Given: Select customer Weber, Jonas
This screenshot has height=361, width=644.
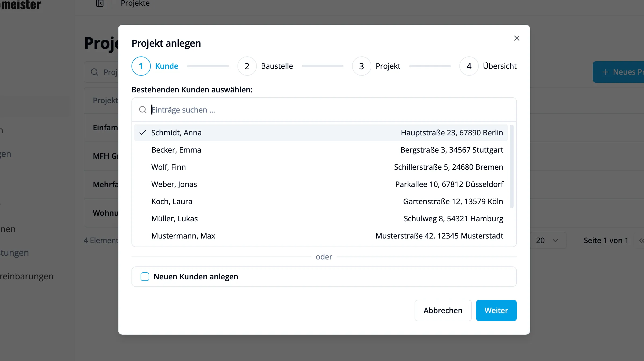Looking at the screenshot, I should [x=321, y=184].
